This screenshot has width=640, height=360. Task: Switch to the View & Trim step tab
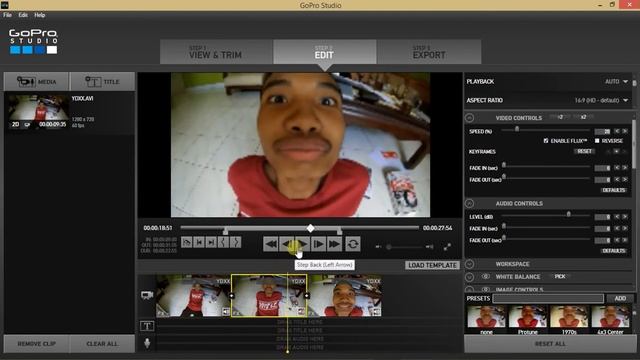216,52
